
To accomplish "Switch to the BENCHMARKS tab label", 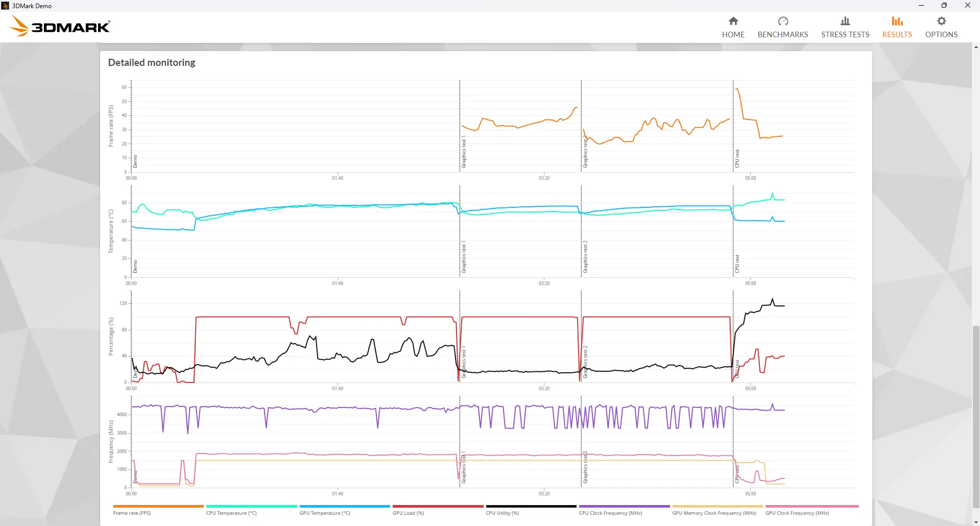I will click(783, 35).
